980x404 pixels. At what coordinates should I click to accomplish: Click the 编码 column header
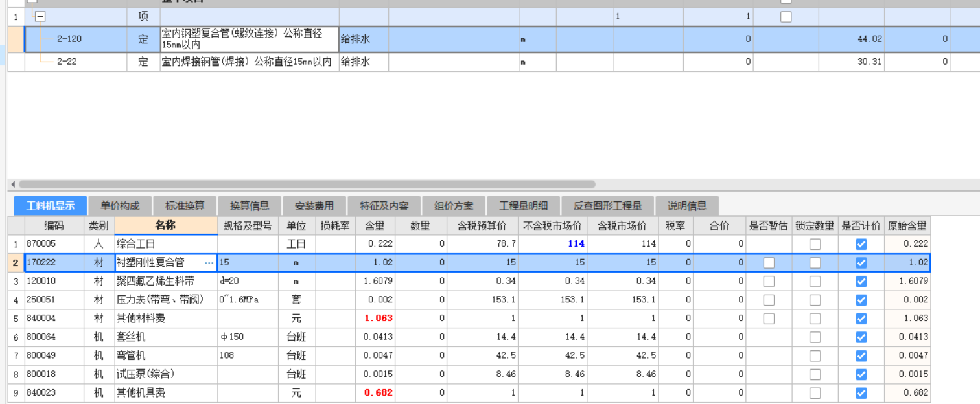click(x=54, y=225)
